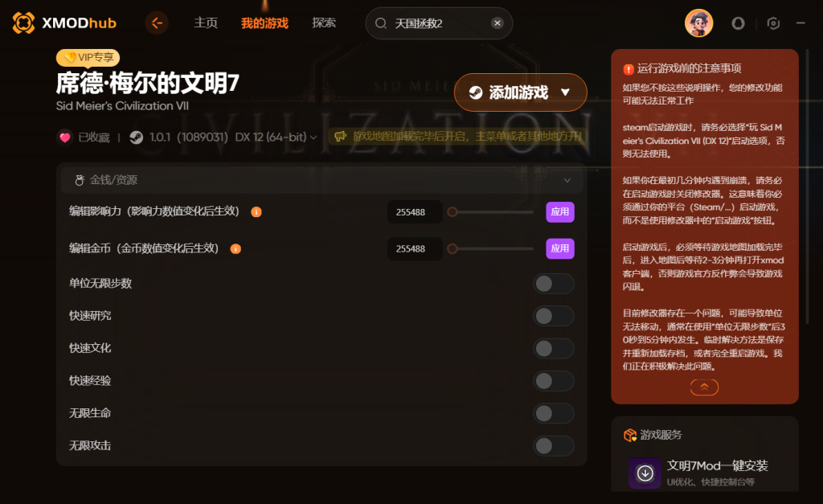
Task: Click the 文明7Mod一键安装 download icon
Action: click(x=645, y=473)
